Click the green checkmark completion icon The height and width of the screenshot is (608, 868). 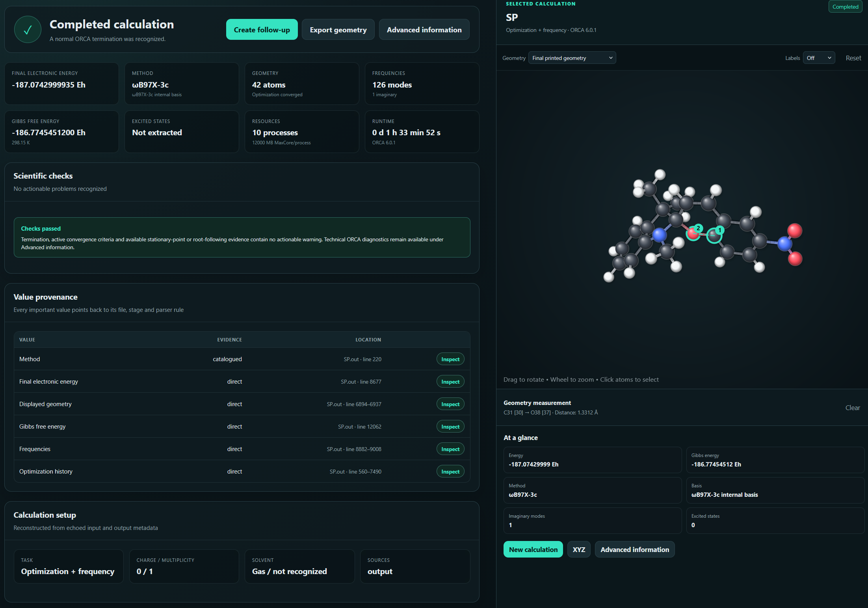tap(28, 30)
